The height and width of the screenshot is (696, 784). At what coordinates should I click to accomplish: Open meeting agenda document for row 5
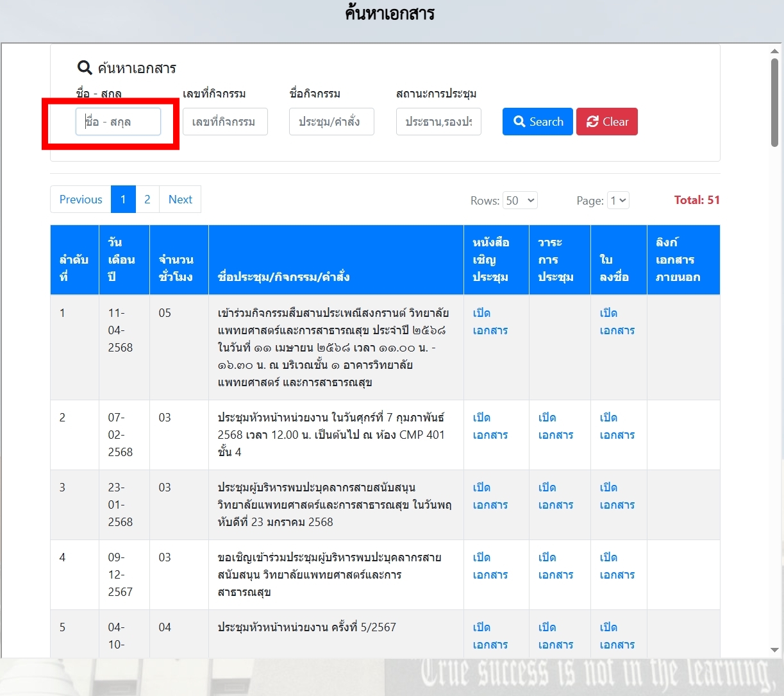555,636
